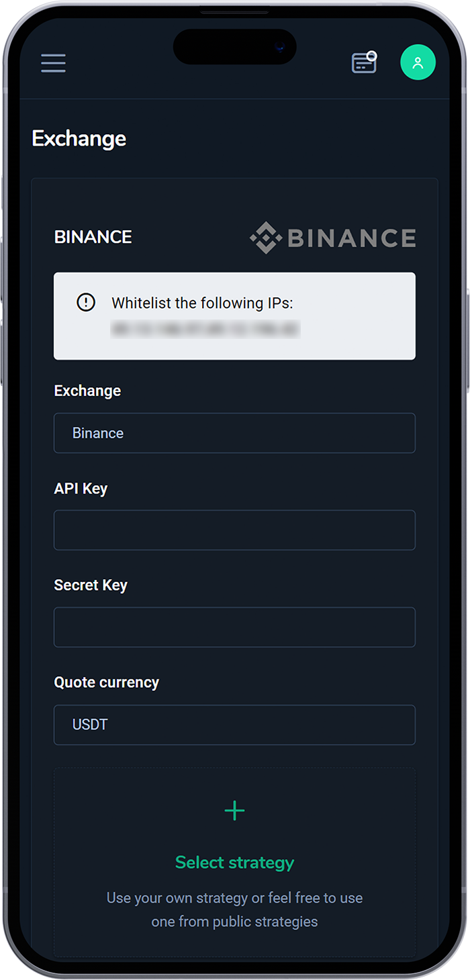Click the Exchange page heading
The width and height of the screenshot is (470, 980).
click(79, 139)
